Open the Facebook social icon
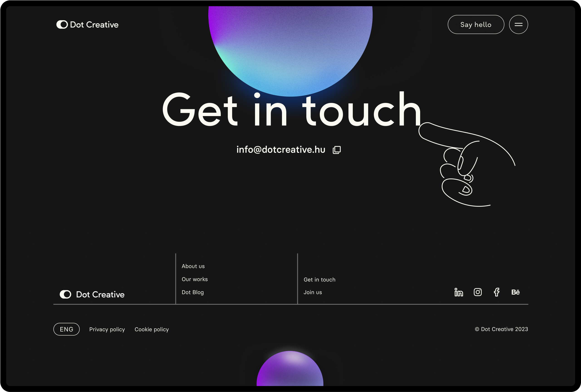581x392 pixels. tap(497, 292)
